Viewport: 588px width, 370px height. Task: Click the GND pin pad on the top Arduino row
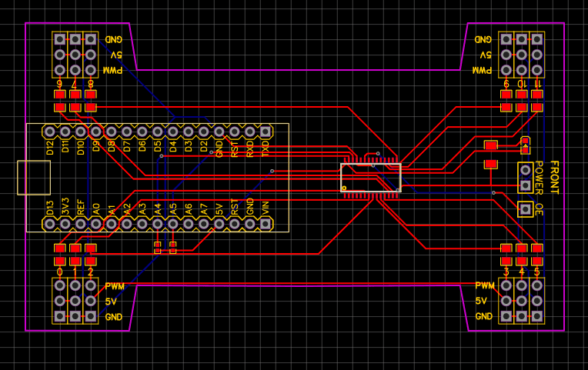pyautogui.click(x=219, y=132)
